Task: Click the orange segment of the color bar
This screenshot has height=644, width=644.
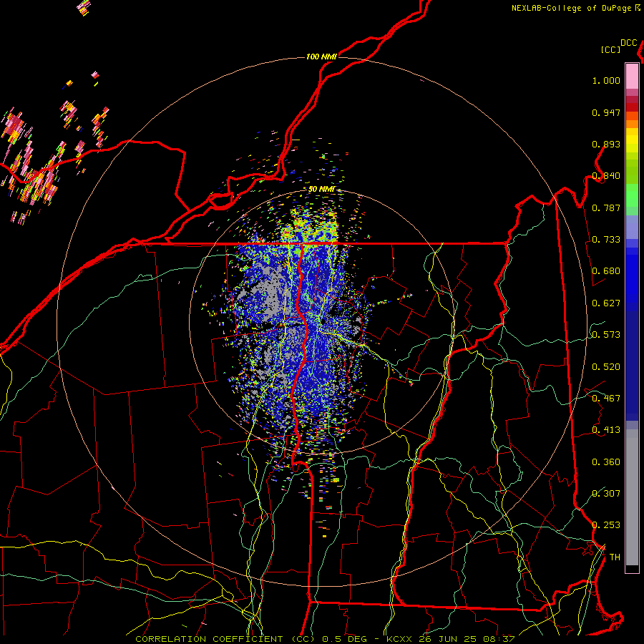Action: 632,124
